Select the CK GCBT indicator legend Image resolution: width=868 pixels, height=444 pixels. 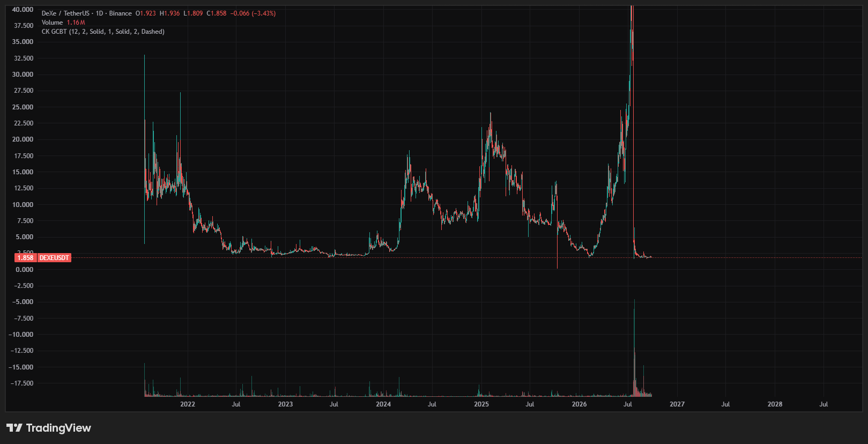[x=103, y=32]
